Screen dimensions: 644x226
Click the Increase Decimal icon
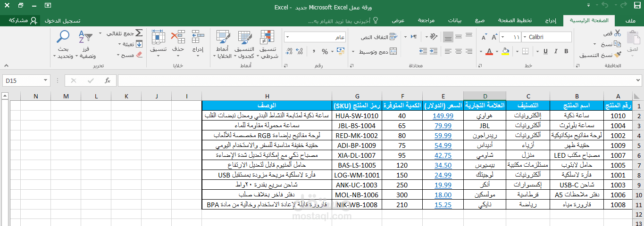(x=299, y=52)
